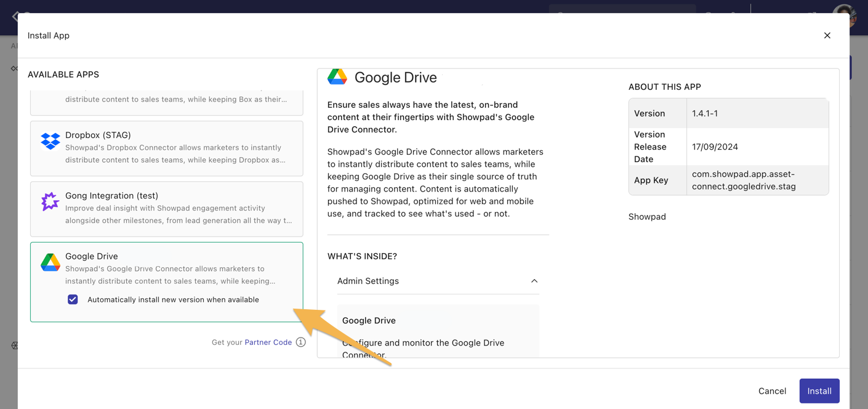Click the AVAILABLE APPS heading
The height and width of the screenshot is (409, 868).
tap(63, 75)
